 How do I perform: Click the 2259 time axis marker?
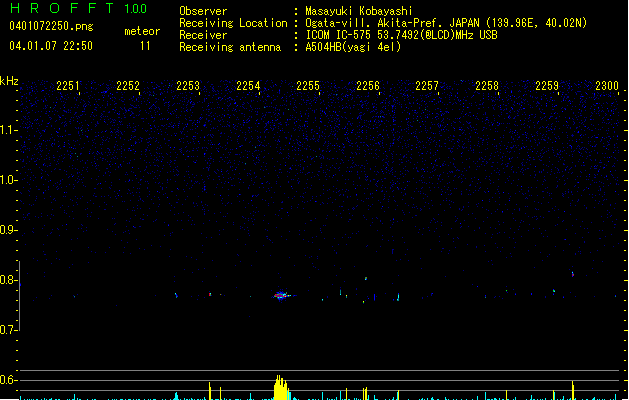click(547, 86)
